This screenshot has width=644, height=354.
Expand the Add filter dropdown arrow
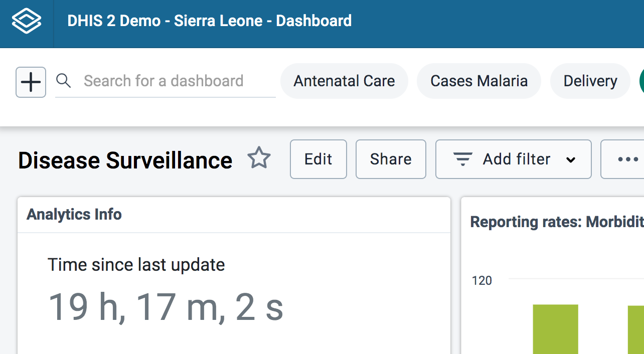point(570,160)
